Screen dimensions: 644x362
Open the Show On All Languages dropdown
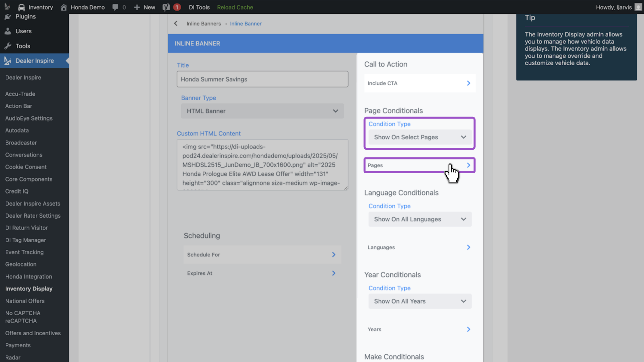pos(420,219)
